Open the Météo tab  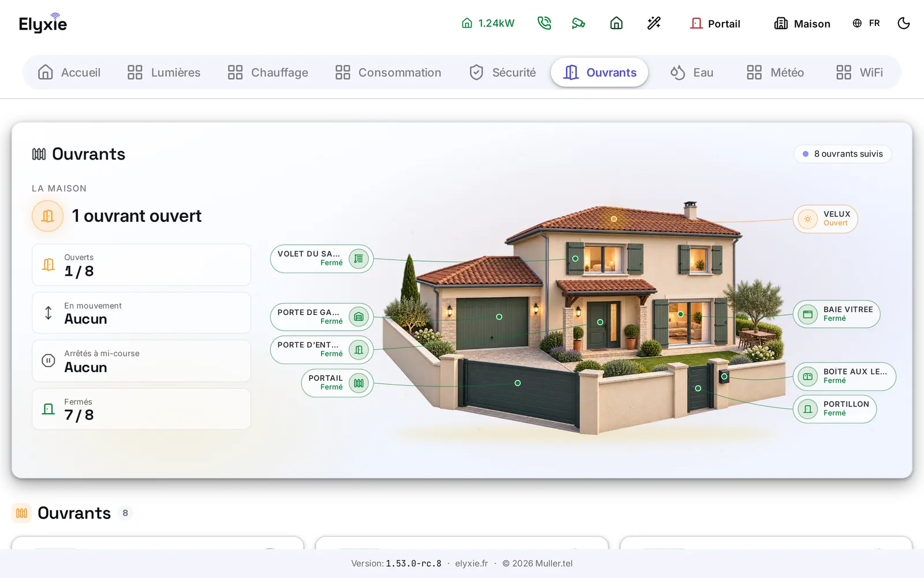pyautogui.click(x=775, y=72)
